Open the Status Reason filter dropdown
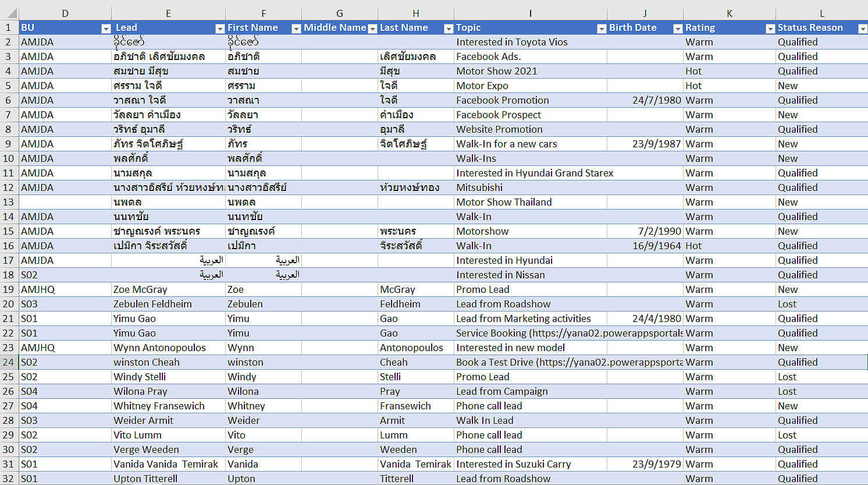The height and width of the screenshot is (485, 868). pyautogui.click(x=863, y=29)
